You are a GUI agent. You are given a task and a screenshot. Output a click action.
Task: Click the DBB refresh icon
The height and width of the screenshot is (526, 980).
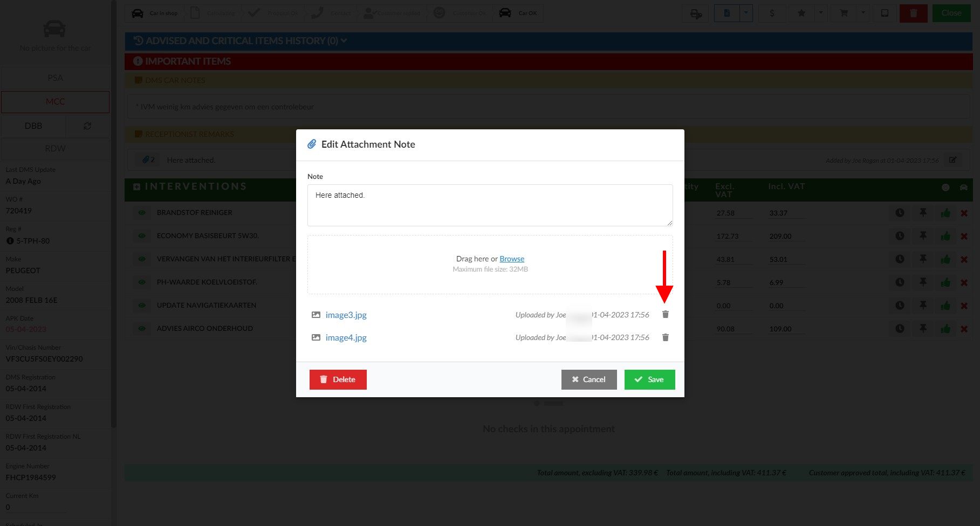(x=87, y=126)
